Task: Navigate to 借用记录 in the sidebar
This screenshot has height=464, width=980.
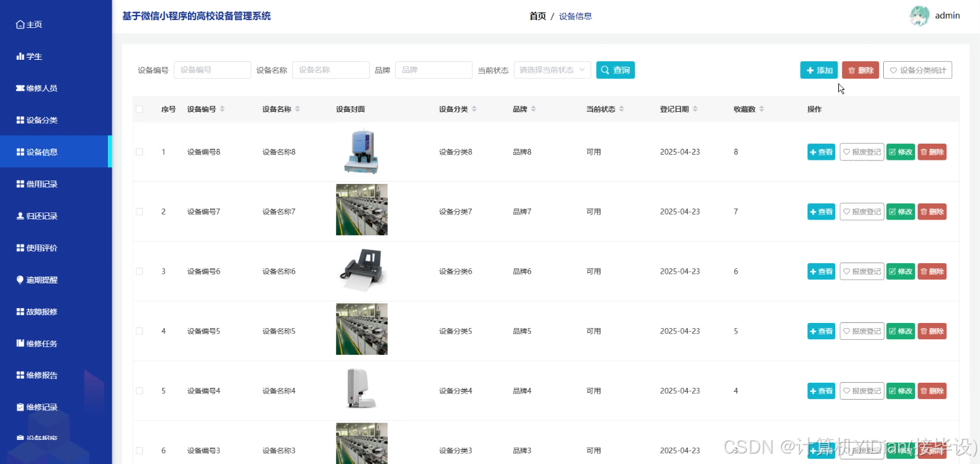Action: click(38, 183)
